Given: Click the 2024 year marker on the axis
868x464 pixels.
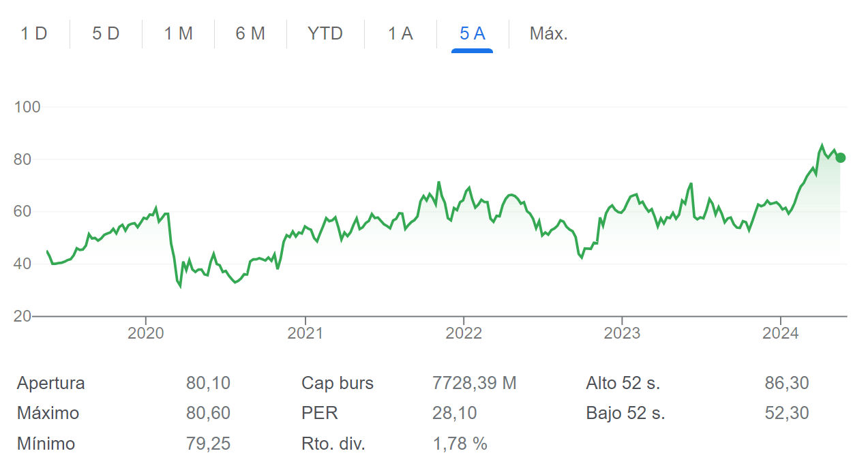Looking at the screenshot, I should pos(780,333).
